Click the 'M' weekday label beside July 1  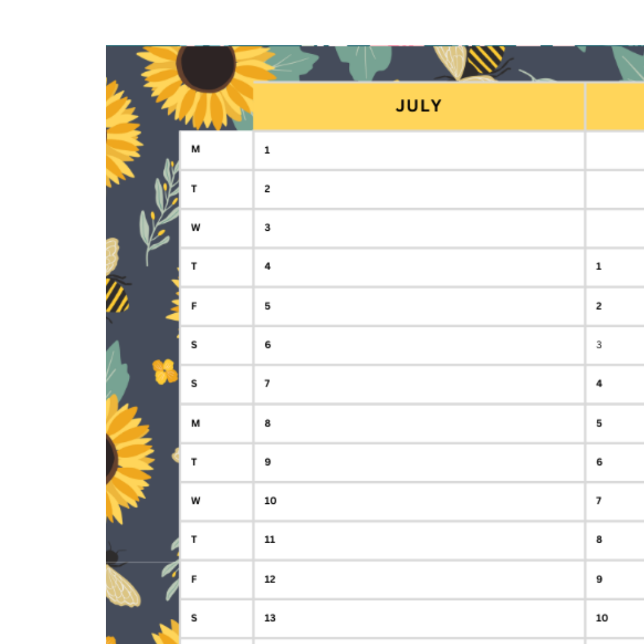[x=196, y=149]
